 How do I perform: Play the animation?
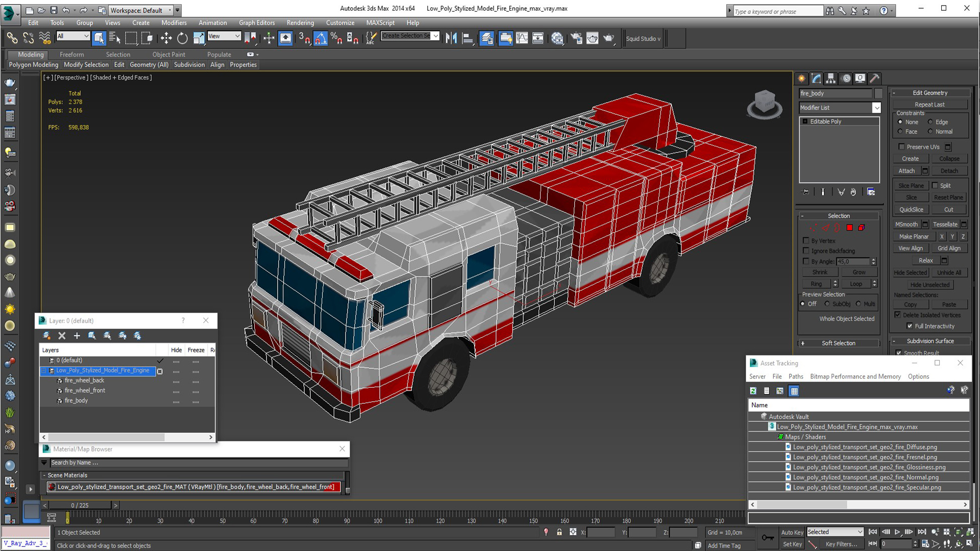897,532
